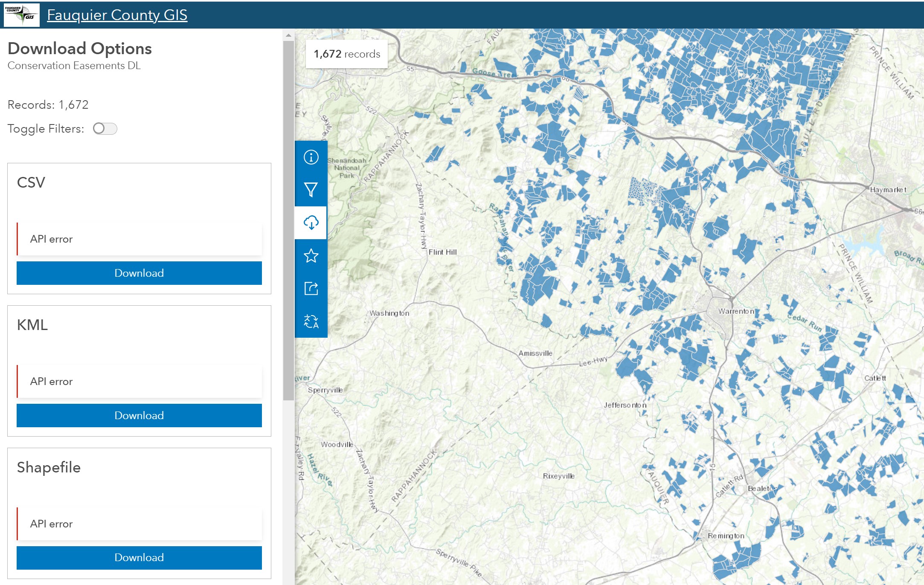This screenshot has width=924, height=585.
Task: Enable the Toggle Filters switch
Action: [x=105, y=128]
